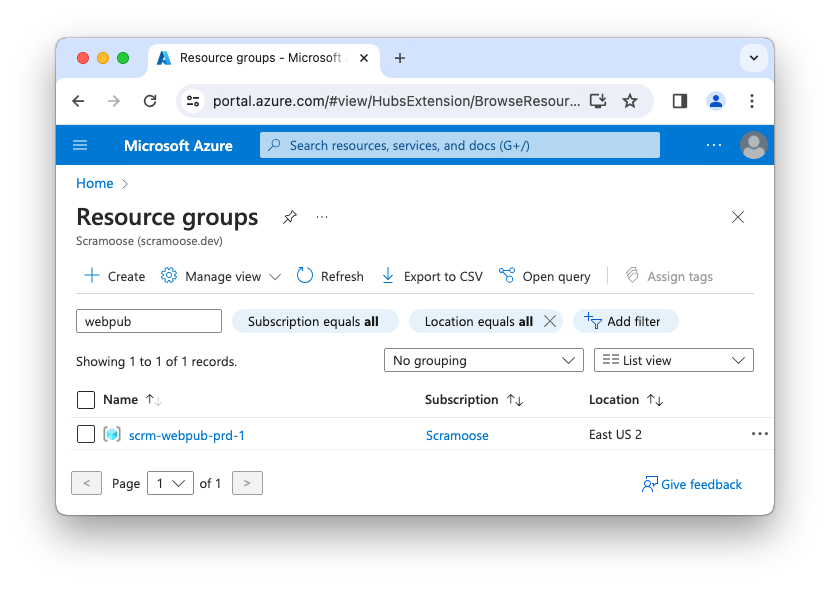Open the page number dropdown
Screen dimensions: 830x589
coord(170,483)
